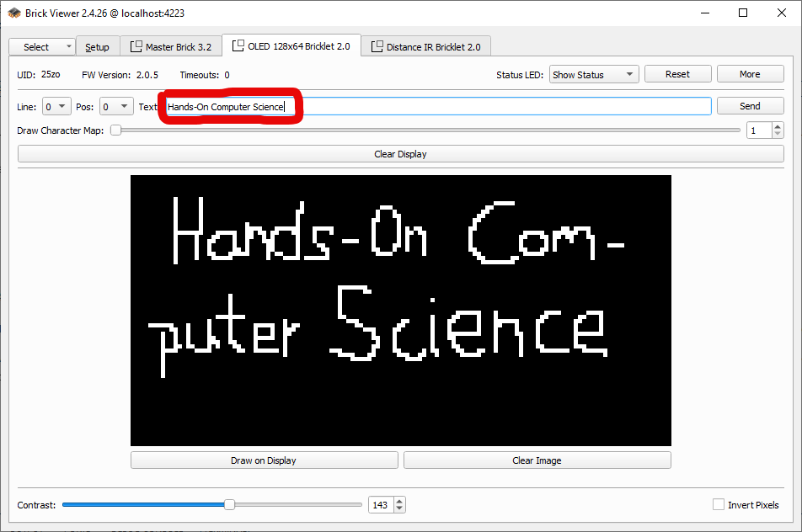Switch to the Setup tab
Screen dimensions: 802x532
(97, 47)
